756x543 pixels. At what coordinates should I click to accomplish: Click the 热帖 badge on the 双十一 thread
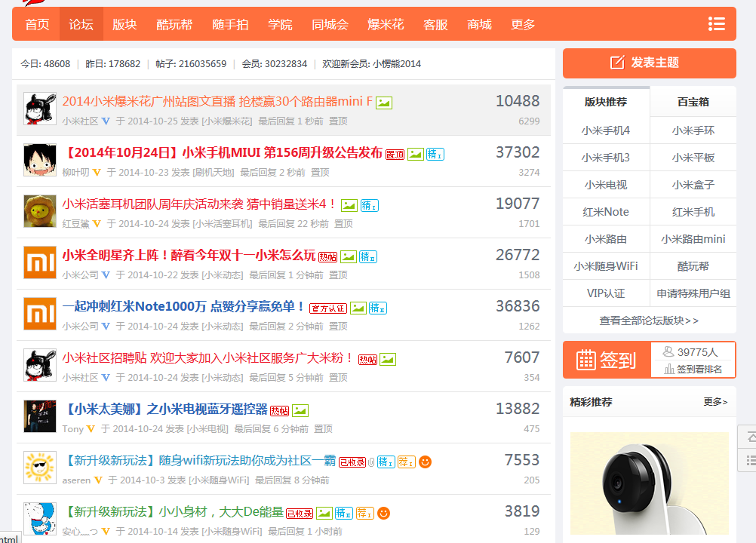coord(327,255)
